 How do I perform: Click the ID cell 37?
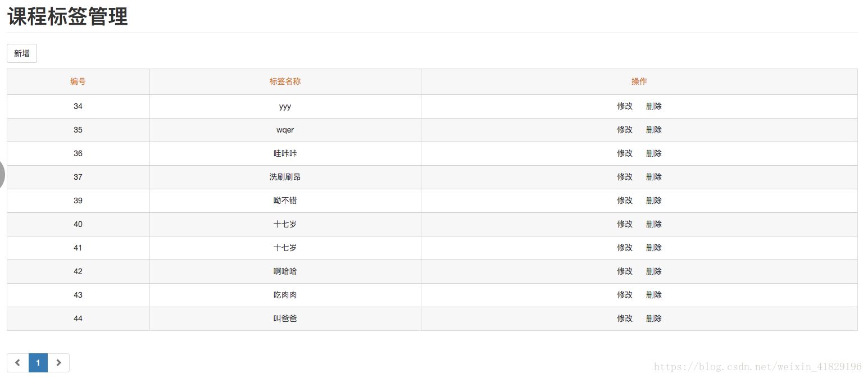click(78, 177)
